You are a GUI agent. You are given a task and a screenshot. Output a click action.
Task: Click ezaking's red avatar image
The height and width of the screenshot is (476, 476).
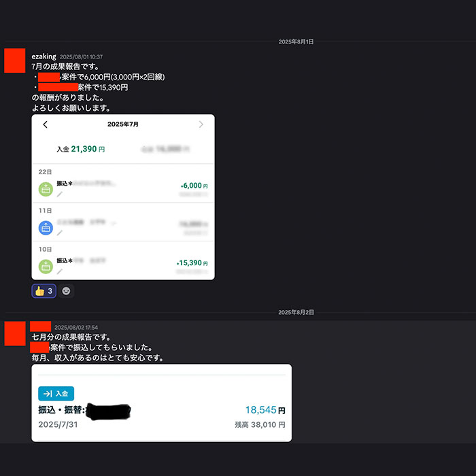(14, 61)
